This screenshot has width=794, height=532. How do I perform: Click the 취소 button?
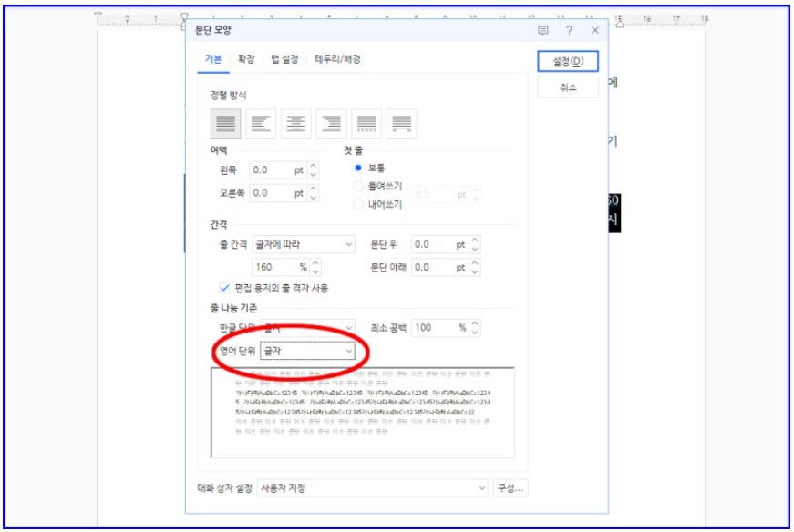(568, 87)
